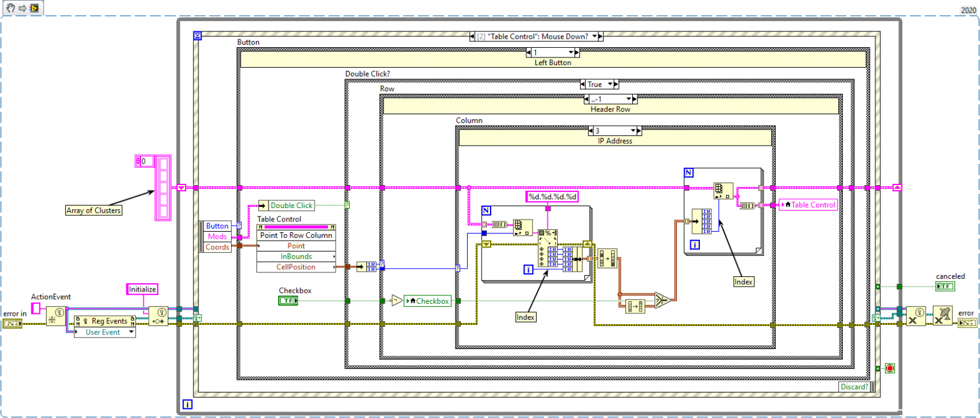Click the right arrow on the IP Address case selector
This screenshot has height=418, width=980.
coord(639,131)
